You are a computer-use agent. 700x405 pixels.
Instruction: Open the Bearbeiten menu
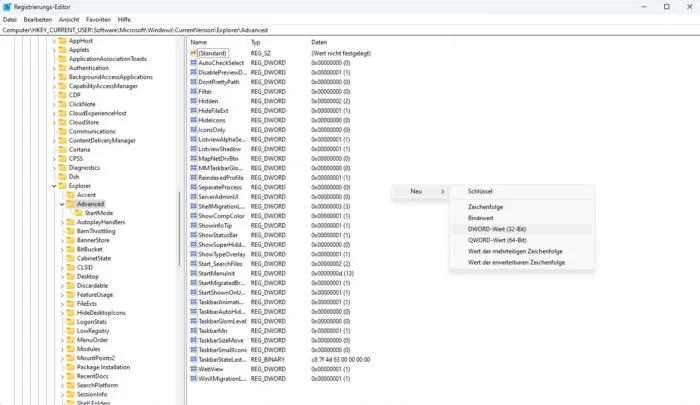38,20
